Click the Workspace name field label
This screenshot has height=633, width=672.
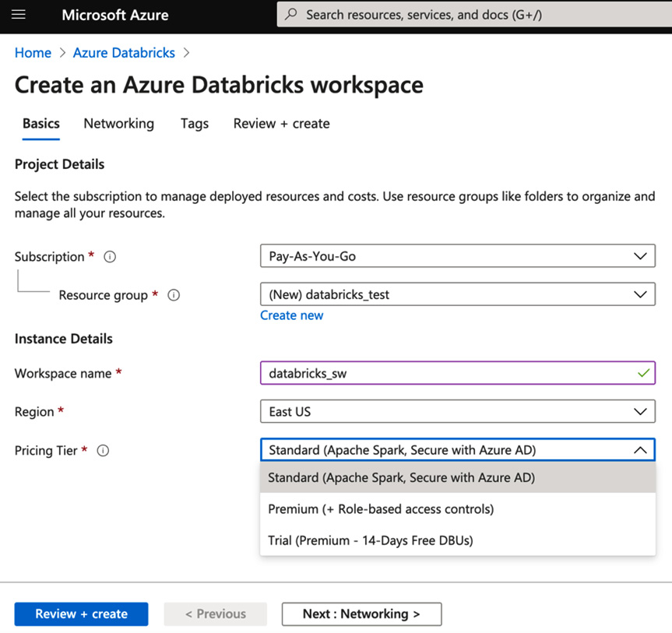tap(63, 373)
